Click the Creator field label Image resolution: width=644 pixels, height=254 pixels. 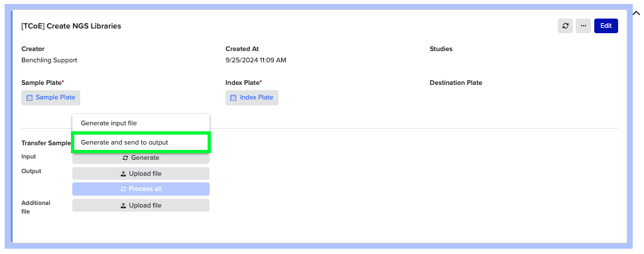33,49
